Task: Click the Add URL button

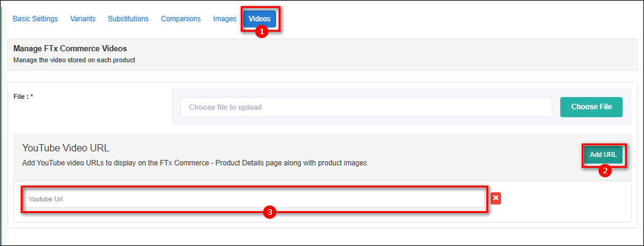Action: [x=604, y=155]
